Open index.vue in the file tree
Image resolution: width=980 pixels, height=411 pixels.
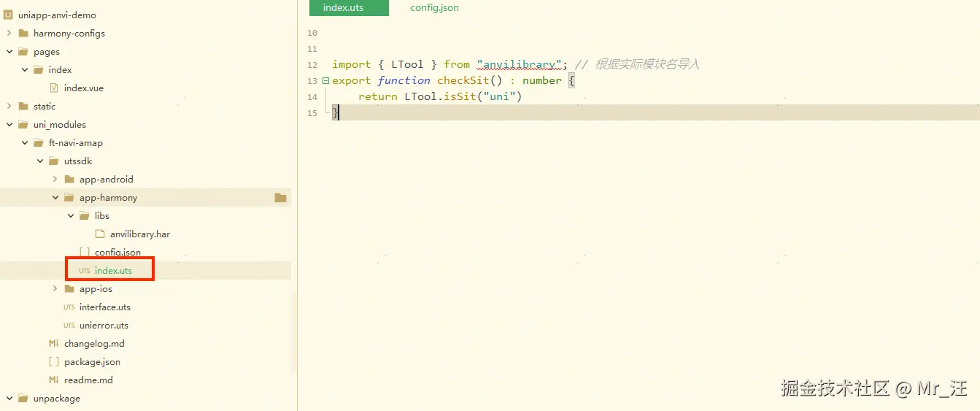tap(84, 88)
